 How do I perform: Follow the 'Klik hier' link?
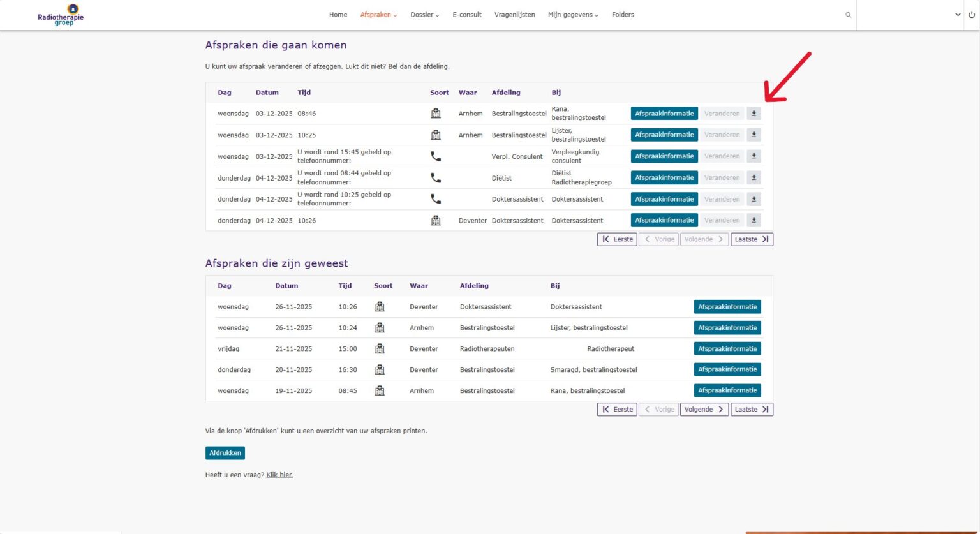pyautogui.click(x=279, y=475)
